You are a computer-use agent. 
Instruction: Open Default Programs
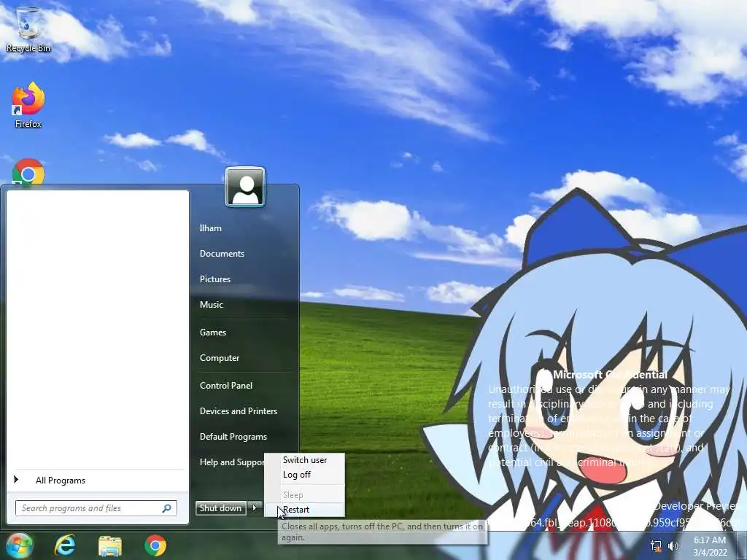click(233, 437)
